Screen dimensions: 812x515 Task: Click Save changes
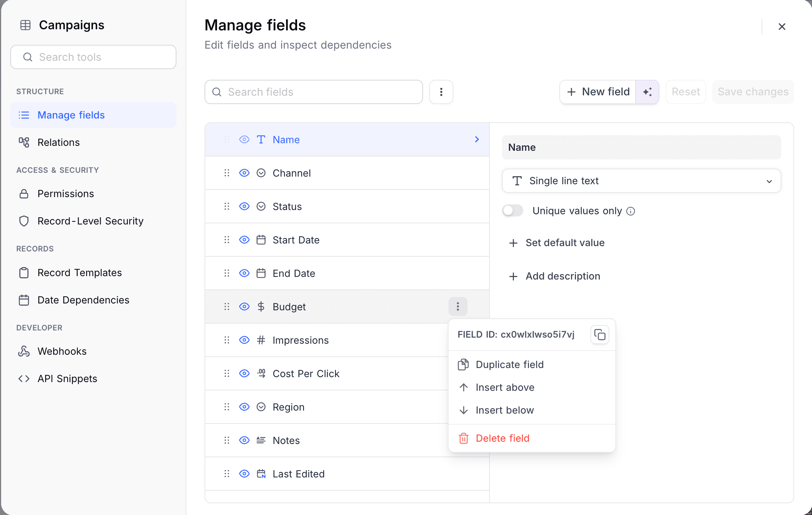[x=753, y=92]
